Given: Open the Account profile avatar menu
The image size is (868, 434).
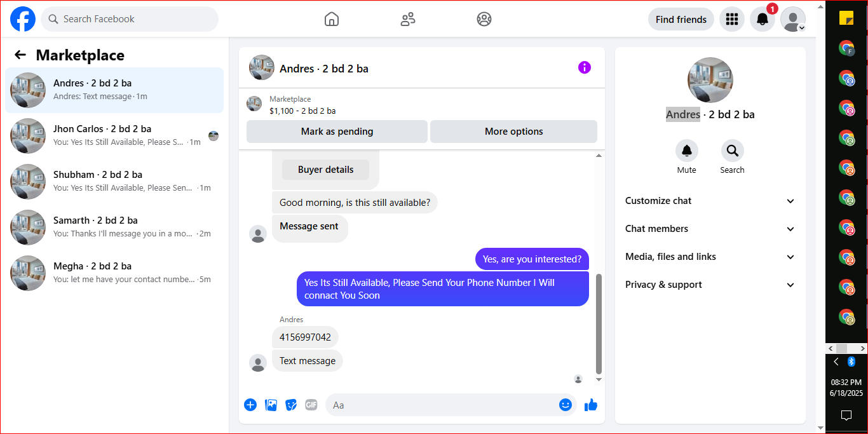Looking at the screenshot, I should point(793,19).
